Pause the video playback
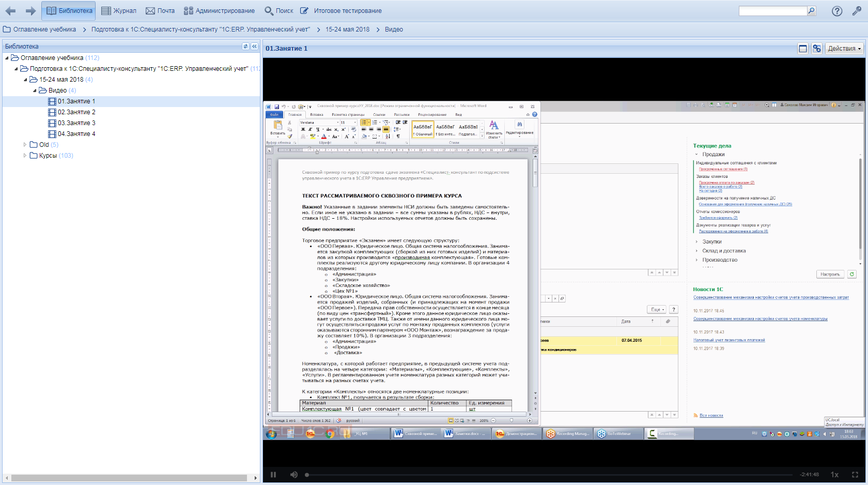Screen dimensions: 868x485 tap(273, 475)
